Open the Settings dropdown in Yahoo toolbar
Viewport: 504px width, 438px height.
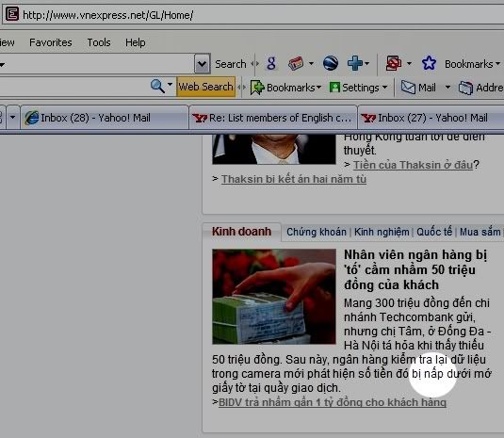click(358, 88)
